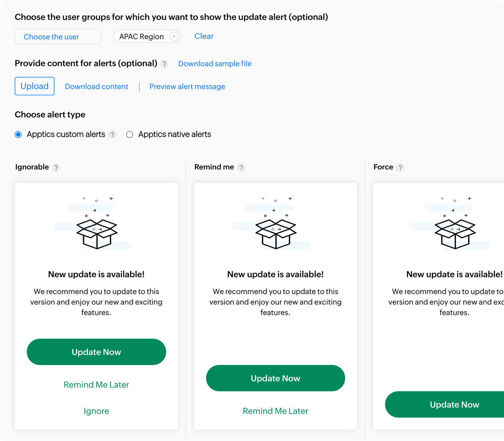
Task: View help info for the Ignorable alert type
Action: pyautogui.click(x=56, y=167)
